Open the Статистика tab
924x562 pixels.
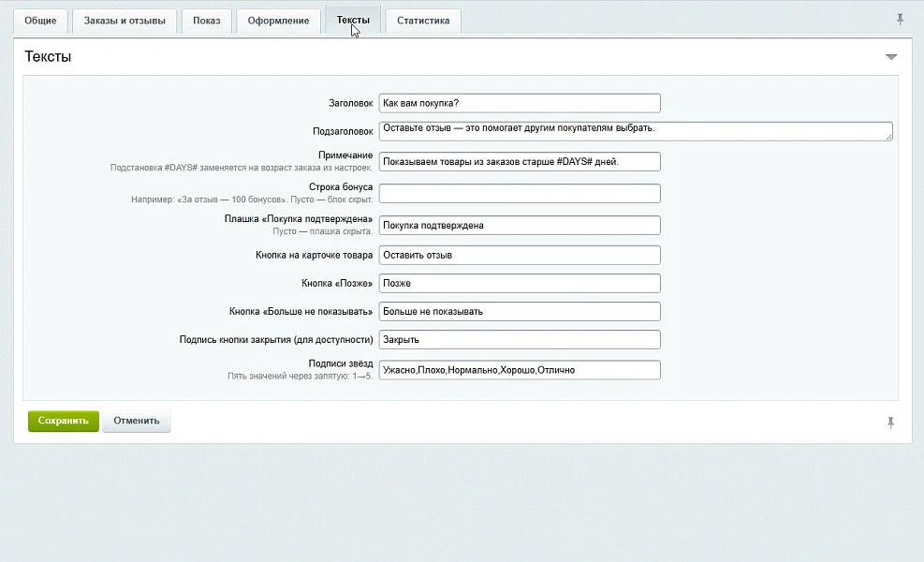click(423, 21)
